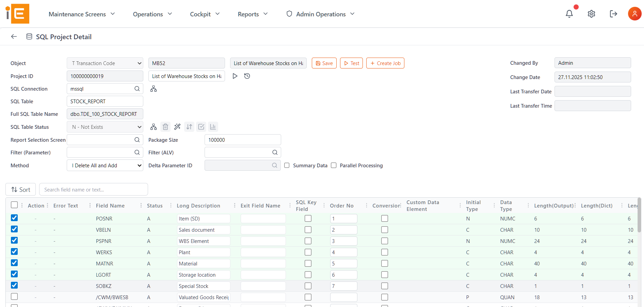This screenshot has width=644, height=307.
Task: Open Status column options menu
Action: tap(171, 205)
